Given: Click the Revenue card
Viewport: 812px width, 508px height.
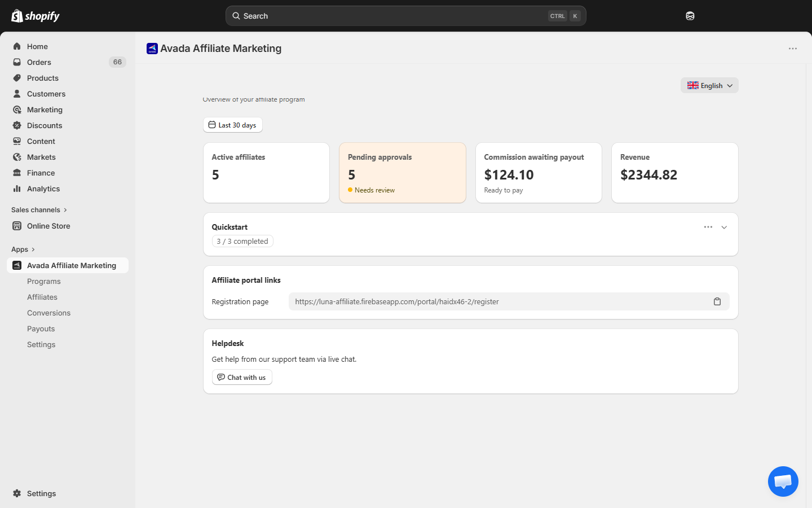Looking at the screenshot, I should (675, 173).
